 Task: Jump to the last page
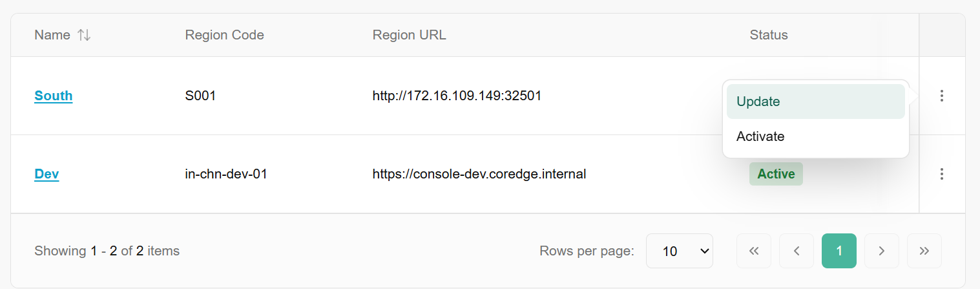pyautogui.click(x=924, y=251)
